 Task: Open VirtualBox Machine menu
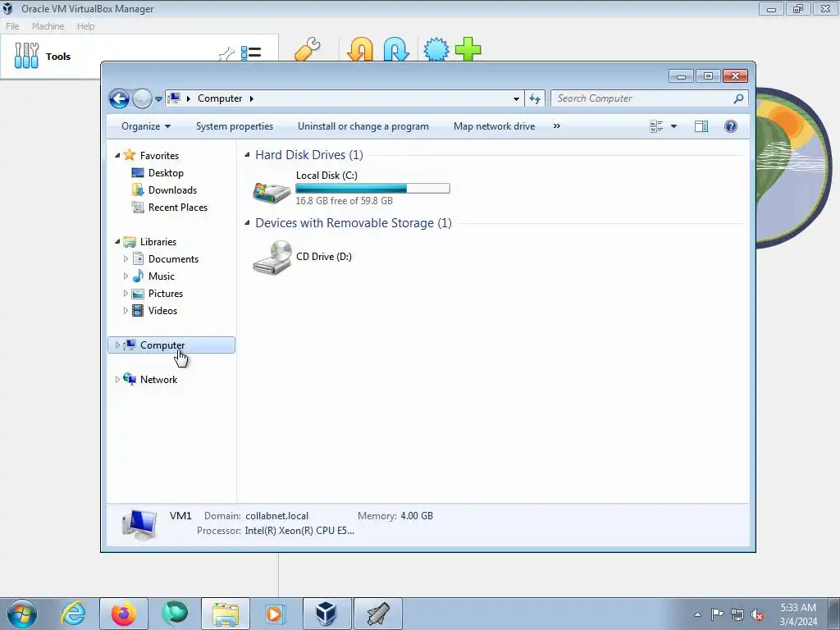tap(48, 26)
